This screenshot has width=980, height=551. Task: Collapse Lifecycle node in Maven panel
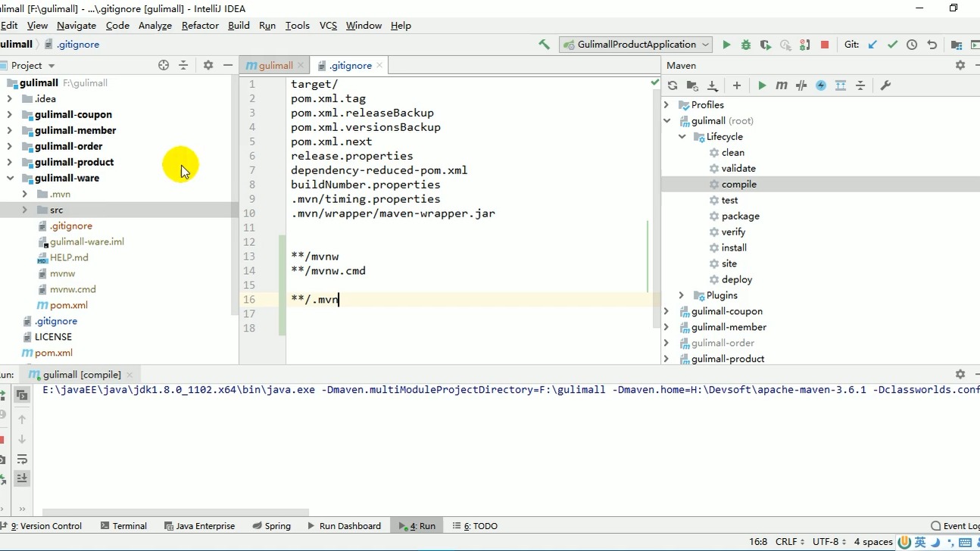(x=682, y=136)
